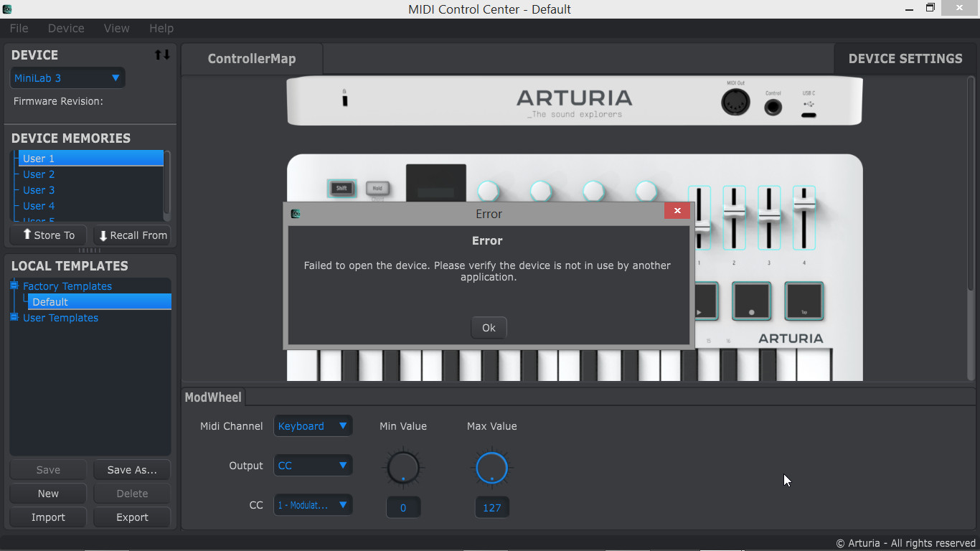980x551 pixels.
Task: Click the Min Value field showing 0
Action: [403, 507]
